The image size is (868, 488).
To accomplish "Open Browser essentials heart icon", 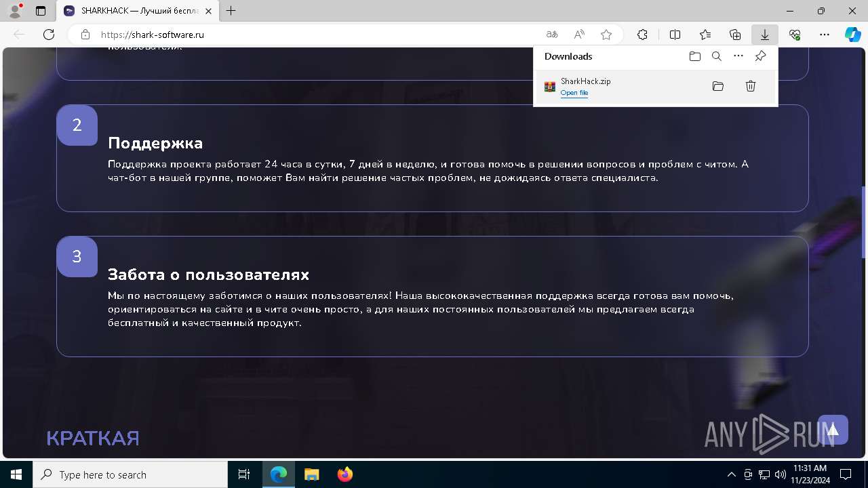I will point(795,35).
